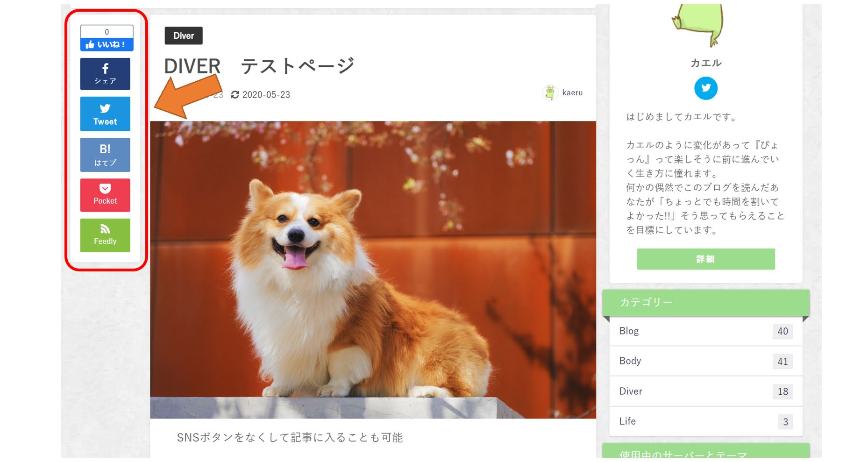
Task: Click the Facebook いいね! like button
Action: 107,44
